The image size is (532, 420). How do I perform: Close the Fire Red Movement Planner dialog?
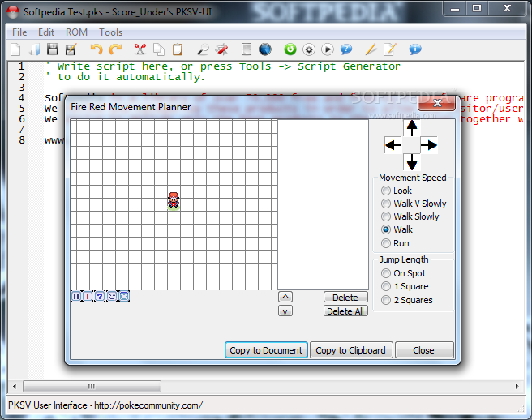[x=437, y=103]
